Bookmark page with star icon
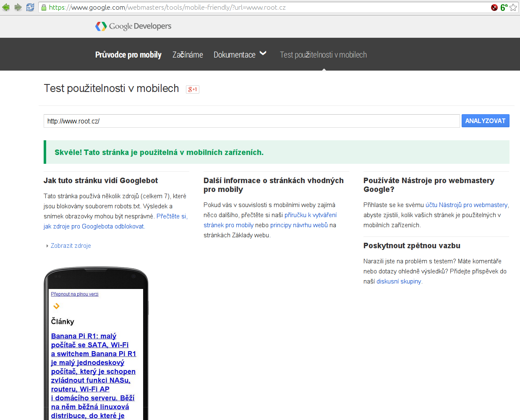This screenshot has height=420, width=520. coord(513,8)
